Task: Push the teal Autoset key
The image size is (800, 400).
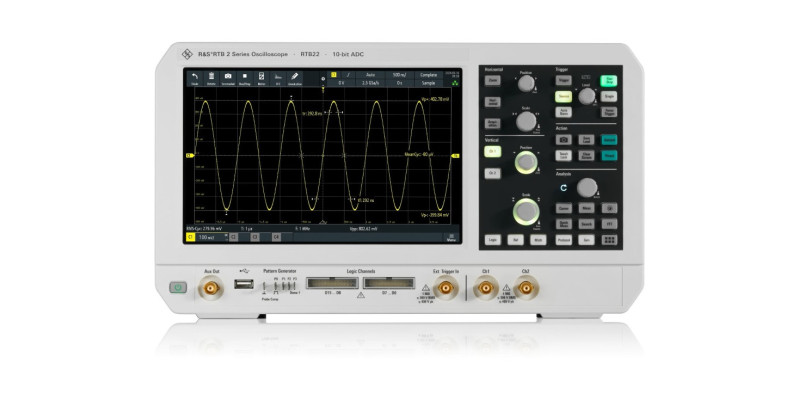Action: [x=609, y=140]
